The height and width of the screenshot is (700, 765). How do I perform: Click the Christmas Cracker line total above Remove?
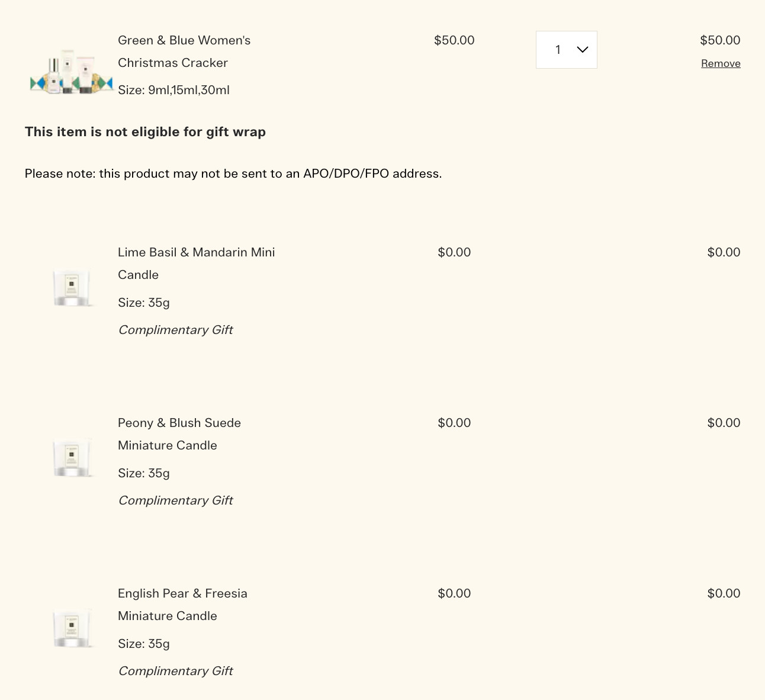[x=720, y=40]
